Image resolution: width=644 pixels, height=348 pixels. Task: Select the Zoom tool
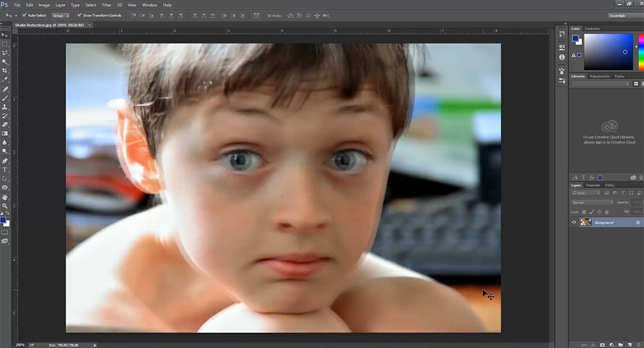[5, 206]
